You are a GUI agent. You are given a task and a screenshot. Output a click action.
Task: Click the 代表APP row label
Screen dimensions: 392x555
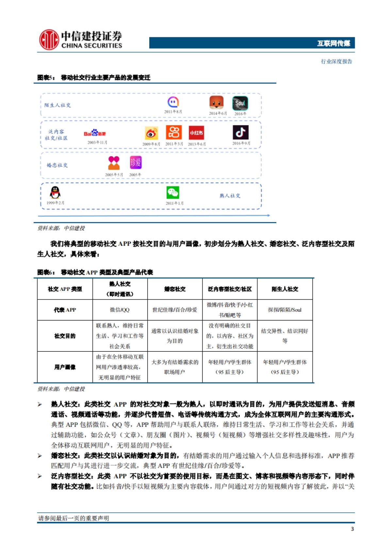[x=65, y=310]
